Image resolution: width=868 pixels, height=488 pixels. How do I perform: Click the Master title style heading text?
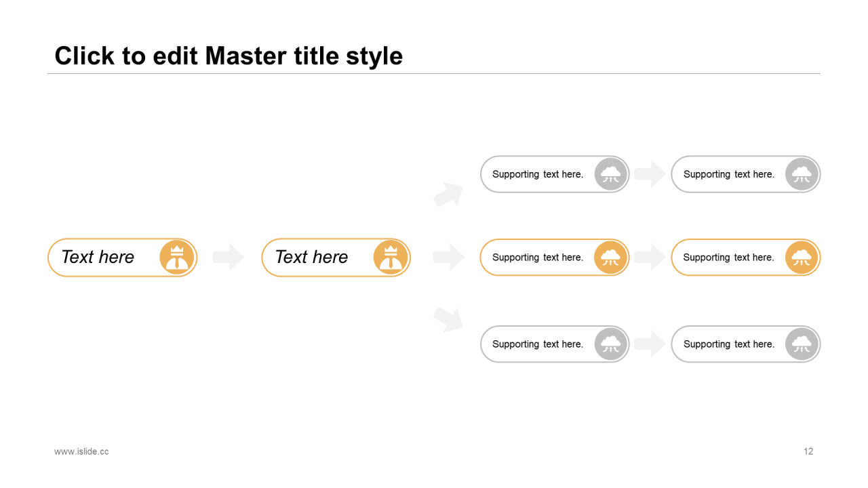click(229, 56)
